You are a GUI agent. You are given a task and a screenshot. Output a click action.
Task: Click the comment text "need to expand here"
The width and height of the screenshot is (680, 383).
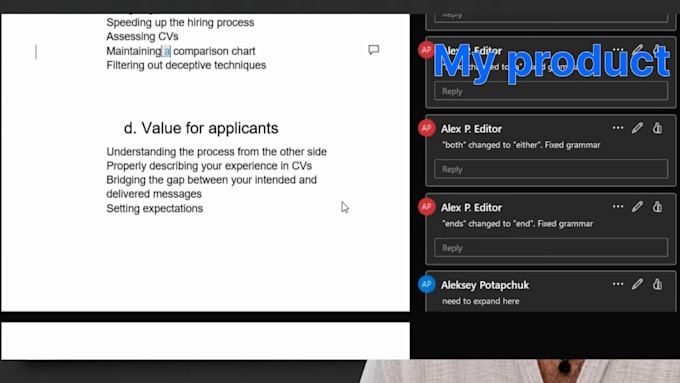click(481, 301)
